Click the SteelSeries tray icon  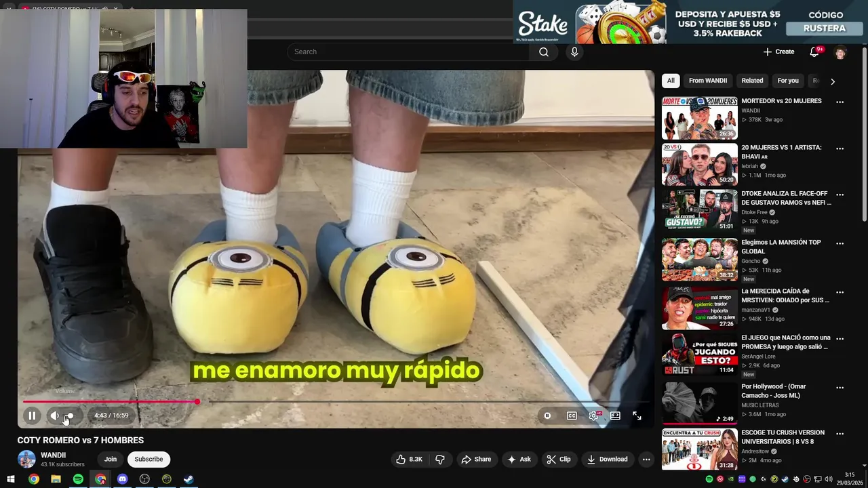(x=796, y=479)
